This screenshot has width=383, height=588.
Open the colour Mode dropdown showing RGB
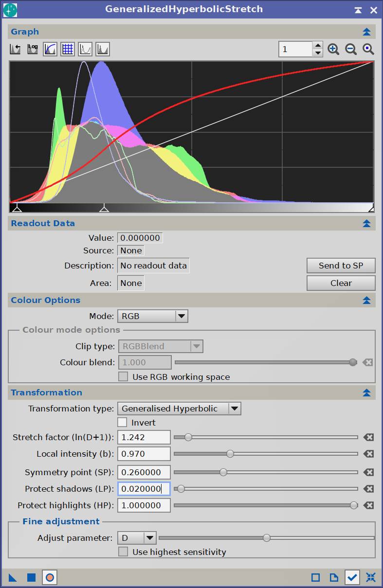(x=153, y=316)
